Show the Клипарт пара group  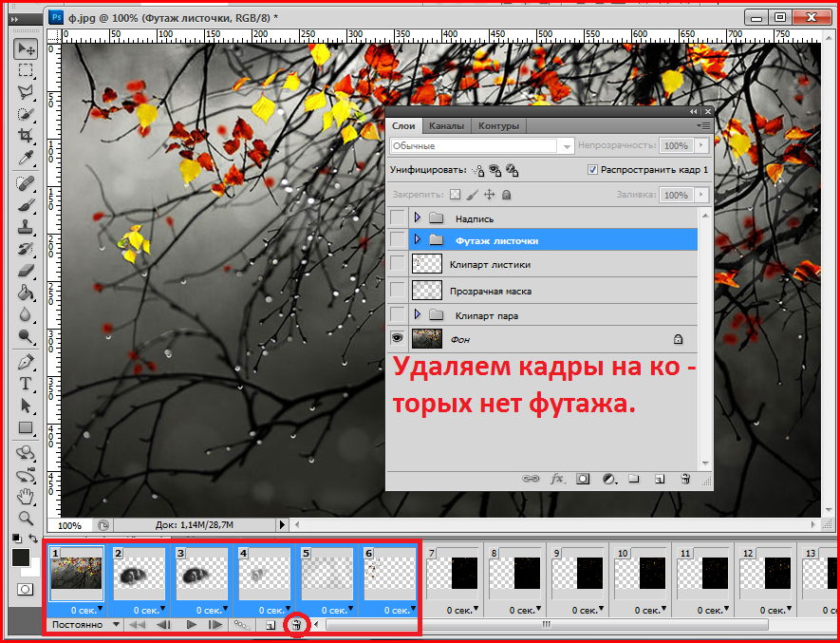pyautogui.click(x=398, y=314)
